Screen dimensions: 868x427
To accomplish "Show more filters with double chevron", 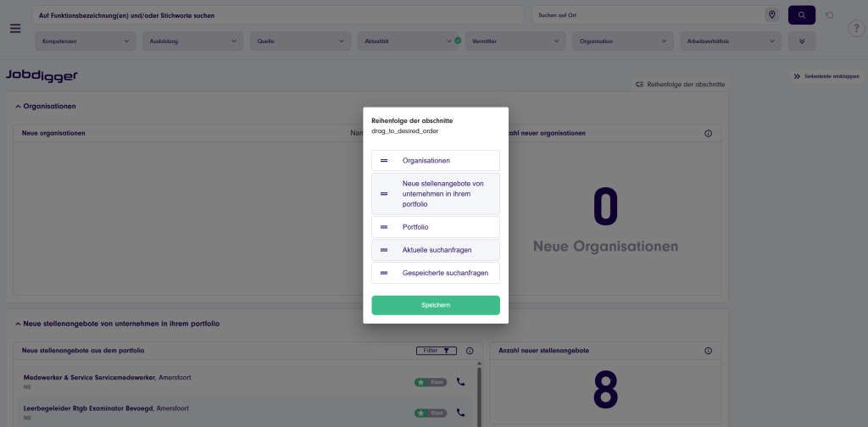I will (x=802, y=41).
